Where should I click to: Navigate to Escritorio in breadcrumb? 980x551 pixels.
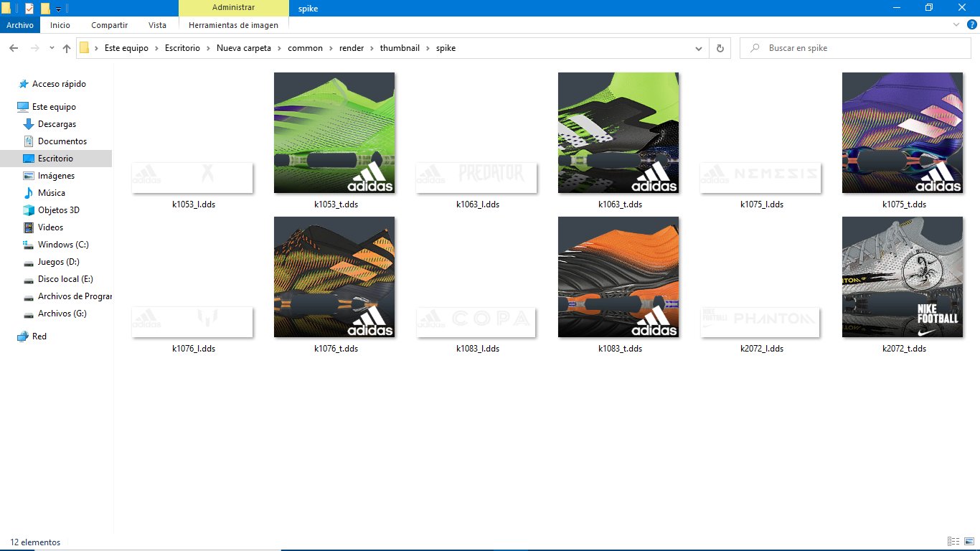click(x=183, y=48)
